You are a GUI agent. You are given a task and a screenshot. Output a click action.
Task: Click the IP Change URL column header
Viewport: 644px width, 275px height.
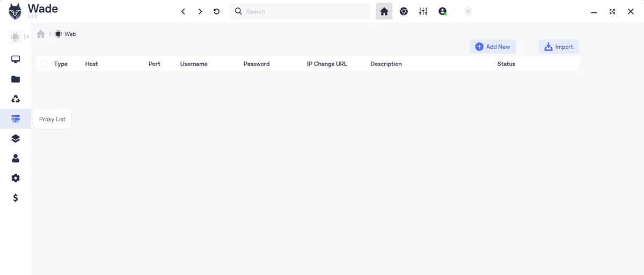pos(327,64)
